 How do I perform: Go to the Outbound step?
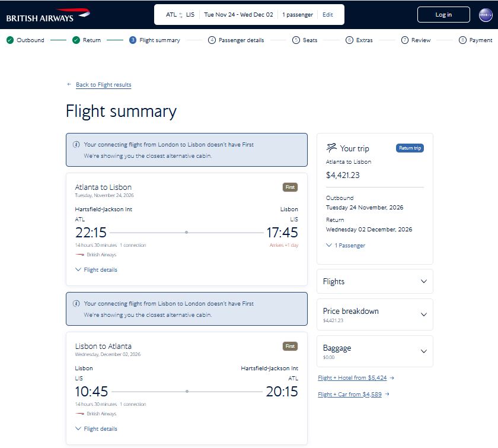25,40
